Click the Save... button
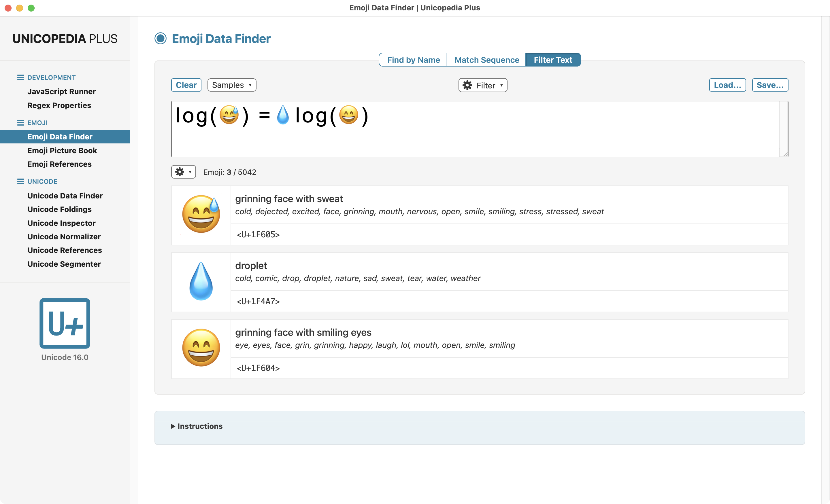830x504 pixels. [770, 85]
